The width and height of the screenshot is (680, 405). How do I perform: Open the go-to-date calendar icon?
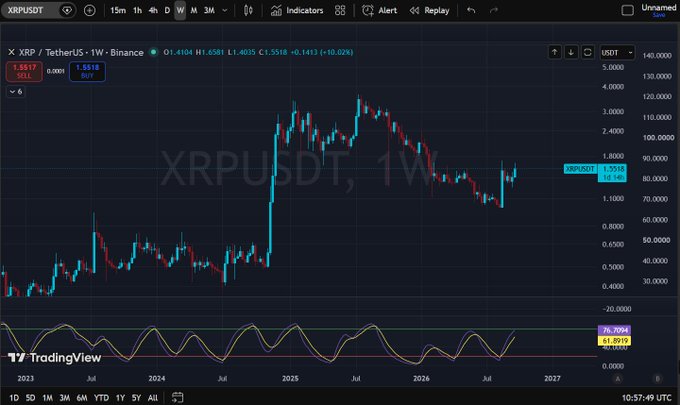pos(177,397)
